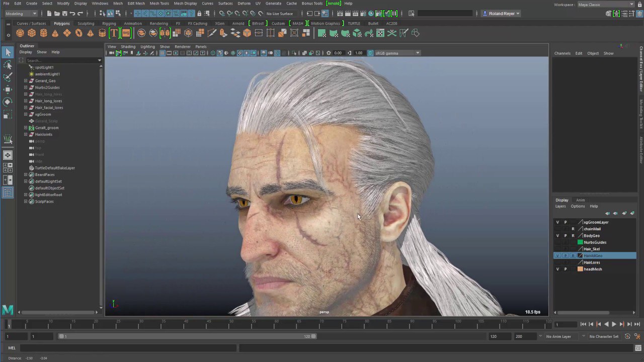Expand the xgGroom node
This screenshot has height=362, width=644.
26,115
